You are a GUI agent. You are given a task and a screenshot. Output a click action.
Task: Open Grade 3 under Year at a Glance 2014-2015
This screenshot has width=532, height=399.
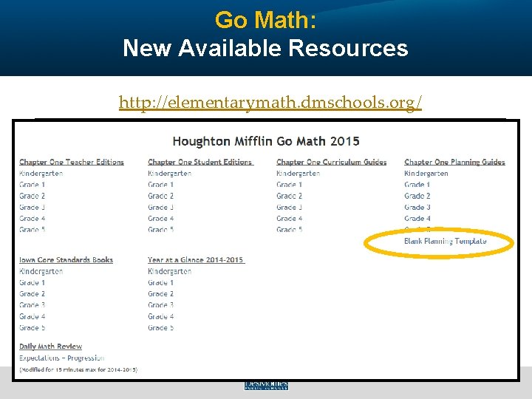click(x=161, y=305)
